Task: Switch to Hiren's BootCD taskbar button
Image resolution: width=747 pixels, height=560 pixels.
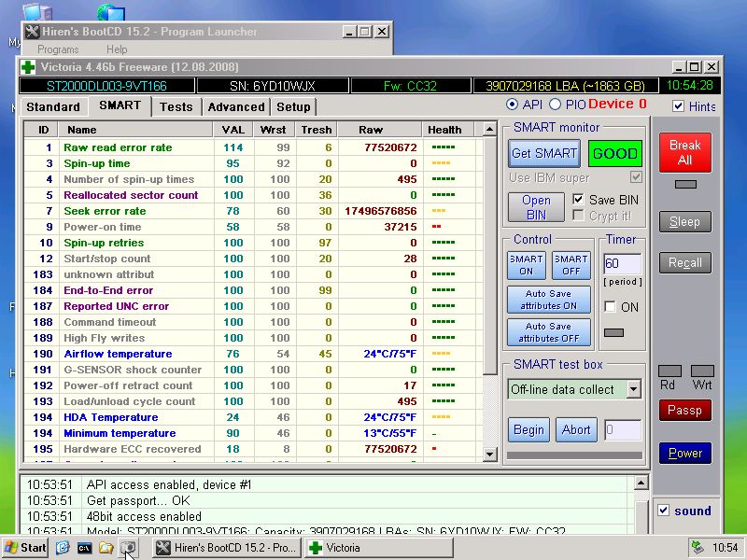Action: pos(227,548)
